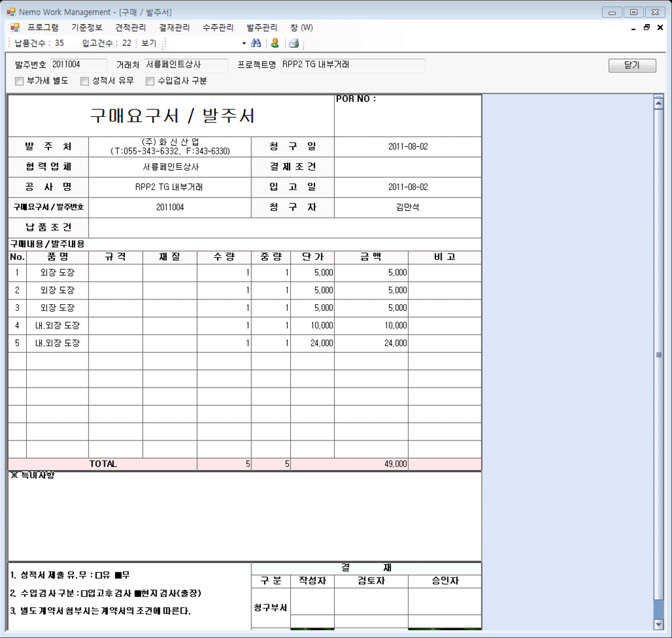Click the 공사명 value RPP2 TG 내부거래
672x638 pixels.
click(x=169, y=187)
